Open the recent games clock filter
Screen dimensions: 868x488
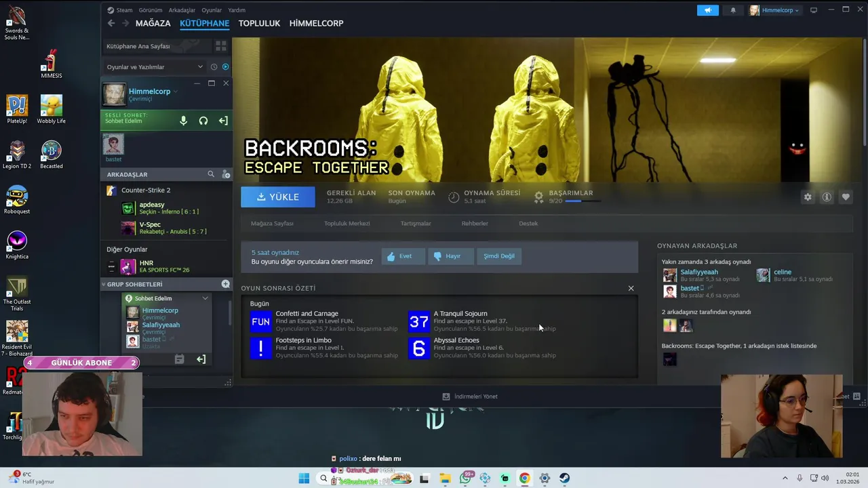tap(214, 67)
